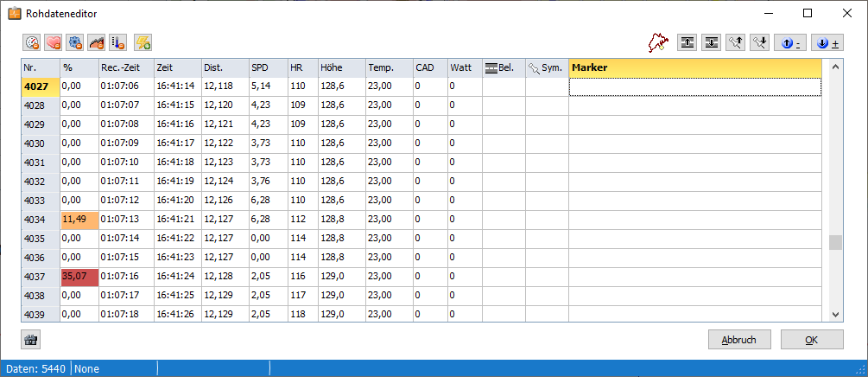Click the lightning bolt add-power icon
Screen dimensions: 868x377
pyautogui.click(x=143, y=42)
